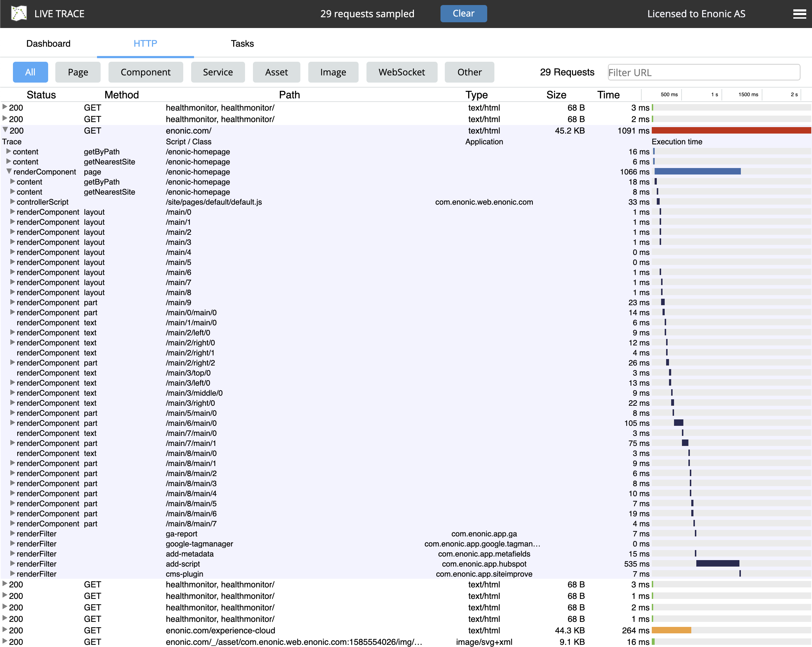Clear the sampled requests

pyautogui.click(x=463, y=14)
